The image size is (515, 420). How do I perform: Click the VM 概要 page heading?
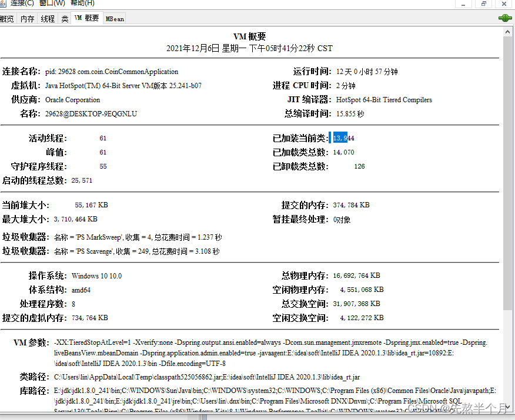[x=250, y=36]
